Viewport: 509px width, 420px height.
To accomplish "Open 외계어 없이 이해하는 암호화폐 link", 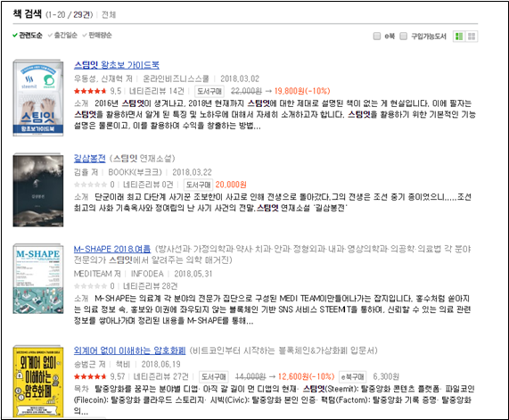I will click(129, 350).
